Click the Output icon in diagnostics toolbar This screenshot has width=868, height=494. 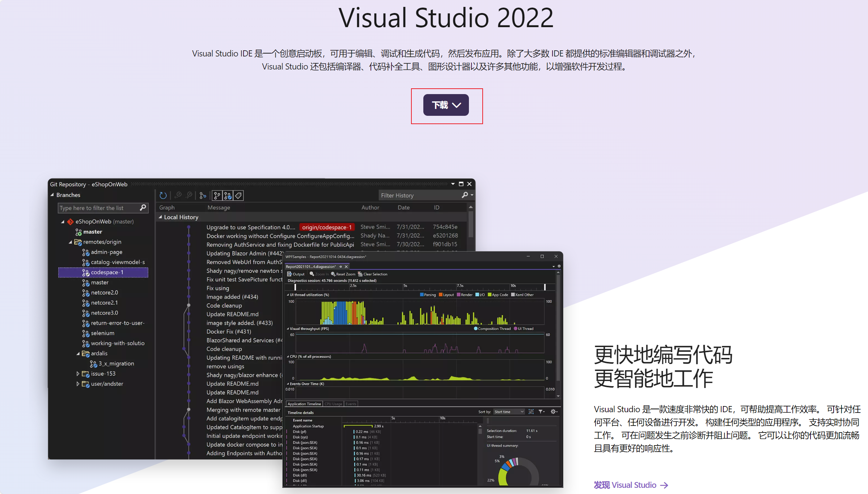click(x=289, y=274)
